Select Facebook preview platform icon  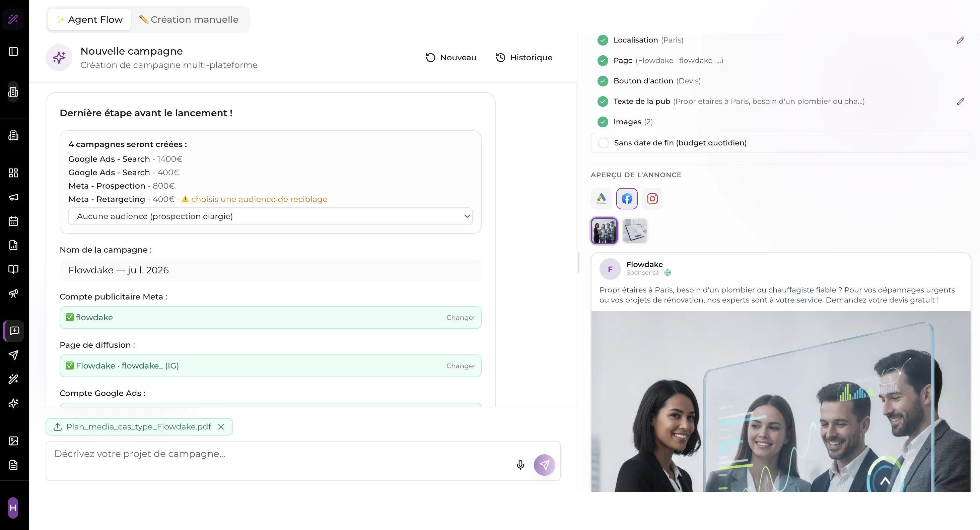627,199
